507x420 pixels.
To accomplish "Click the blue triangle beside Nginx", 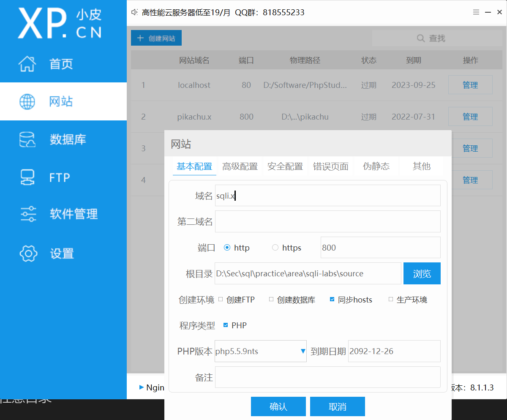I will pyautogui.click(x=142, y=387).
